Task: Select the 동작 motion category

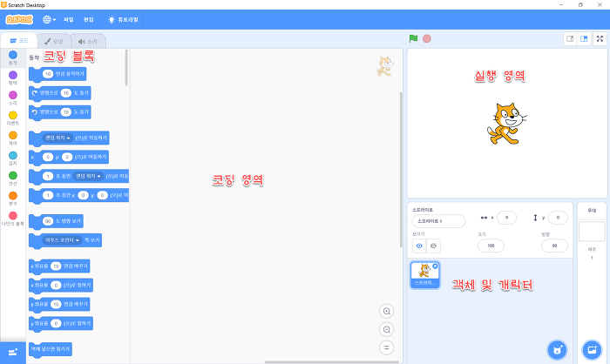Action: pyautogui.click(x=13, y=57)
